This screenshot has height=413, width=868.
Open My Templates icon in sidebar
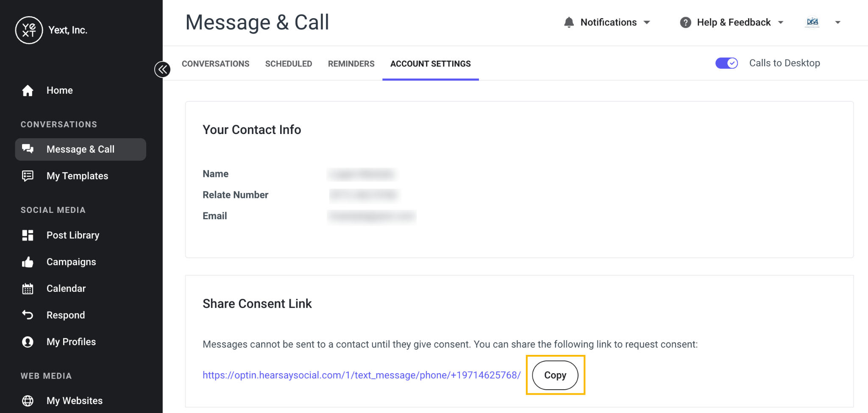pos(28,176)
